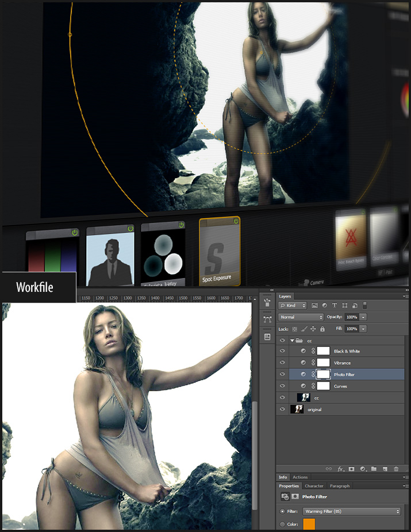Open the Actions tab

tap(300, 477)
